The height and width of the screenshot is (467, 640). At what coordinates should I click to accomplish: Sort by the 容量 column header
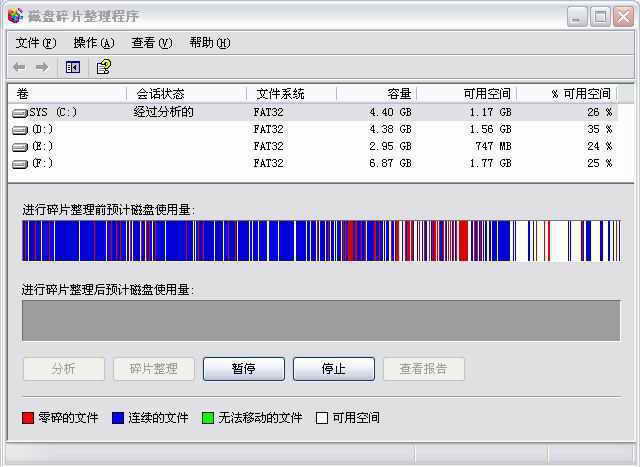pyautogui.click(x=376, y=93)
